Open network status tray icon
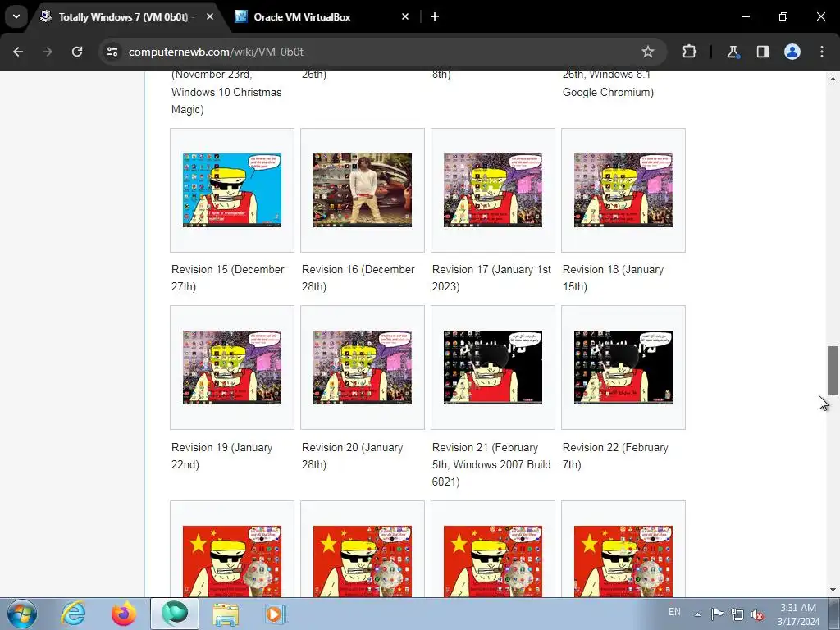The width and height of the screenshot is (840, 630). pyautogui.click(x=737, y=614)
